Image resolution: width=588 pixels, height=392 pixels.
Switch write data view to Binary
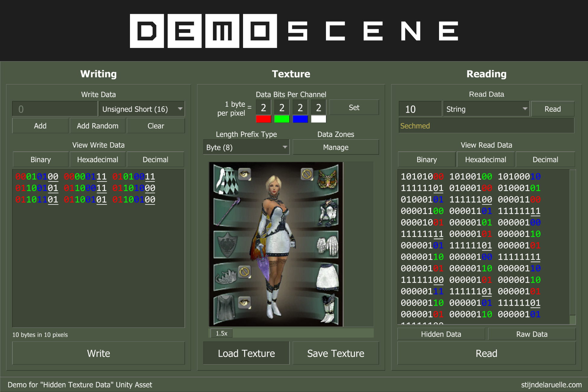click(40, 160)
